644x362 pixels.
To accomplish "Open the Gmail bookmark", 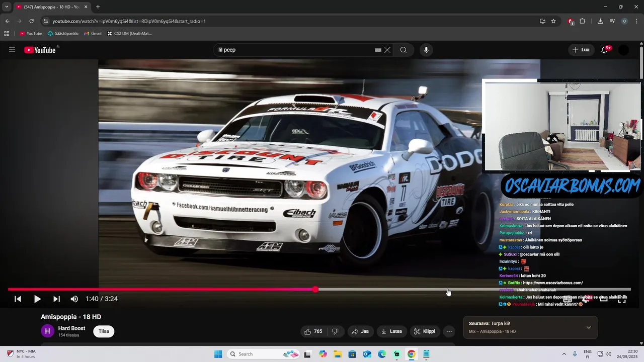I will (93, 34).
